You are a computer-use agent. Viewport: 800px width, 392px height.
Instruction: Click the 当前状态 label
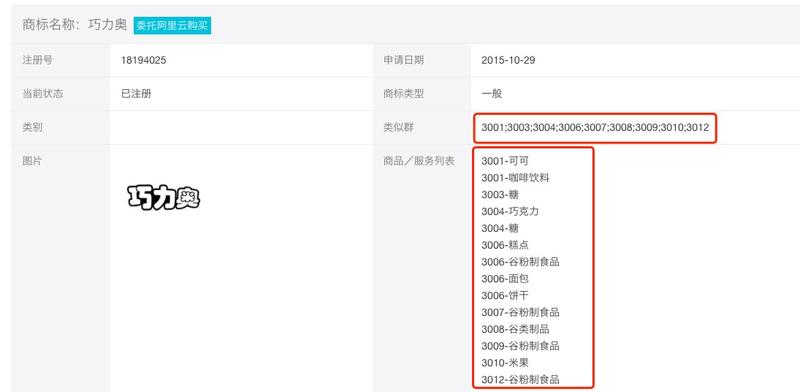pos(42,94)
